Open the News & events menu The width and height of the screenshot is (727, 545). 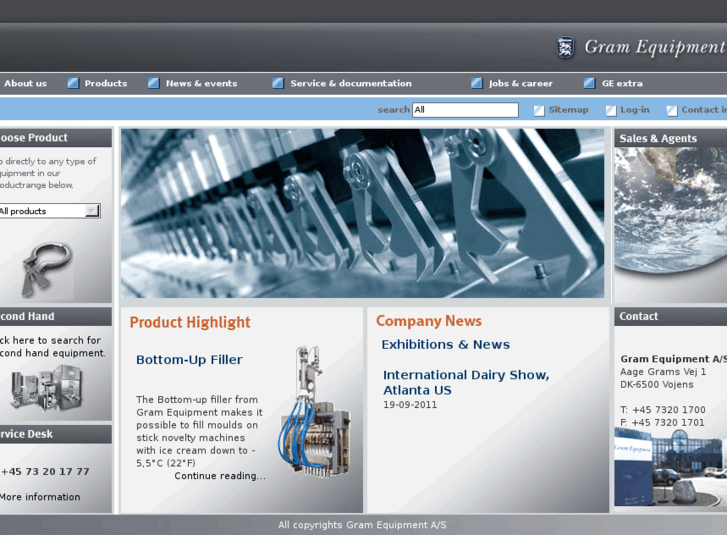click(202, 83)
